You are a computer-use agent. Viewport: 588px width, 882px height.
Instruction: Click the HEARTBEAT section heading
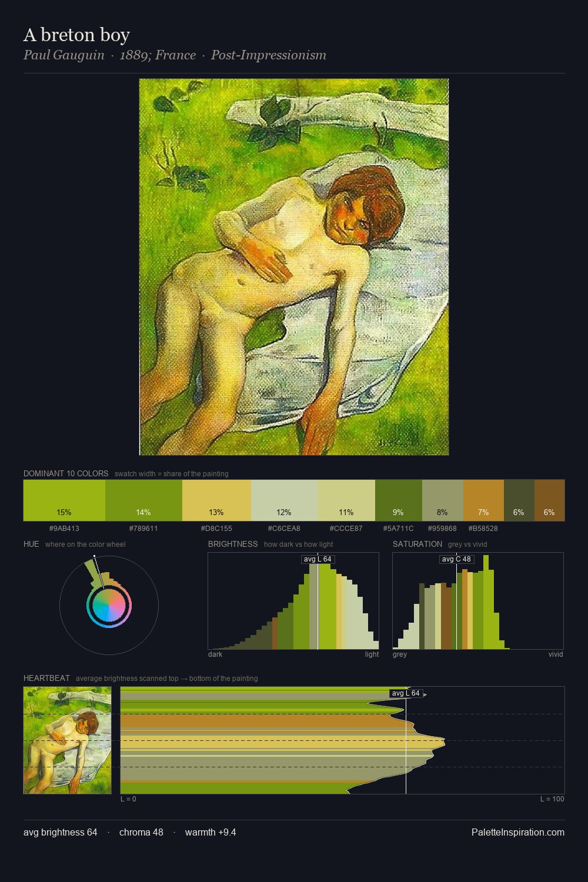click(x=46, y=678)
